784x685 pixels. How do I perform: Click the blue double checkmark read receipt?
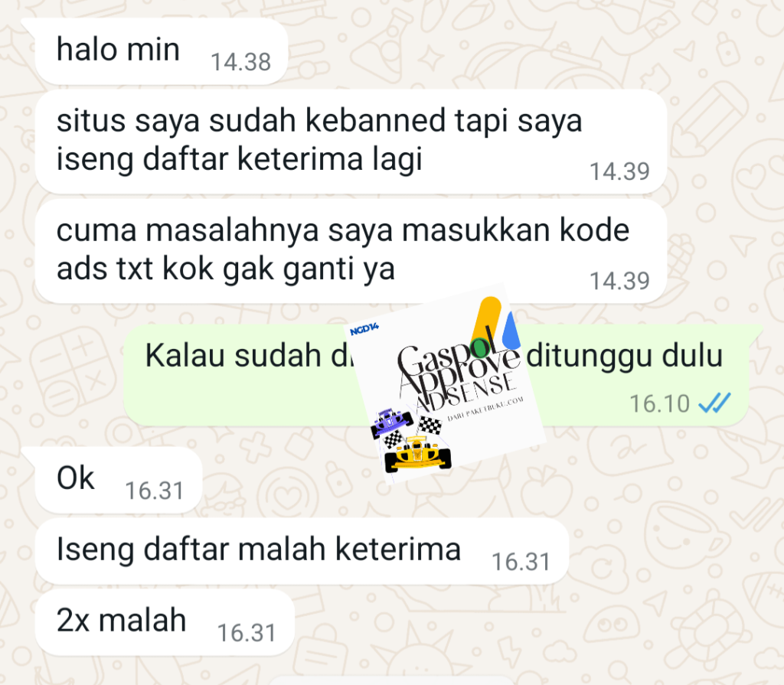point(714,403)
